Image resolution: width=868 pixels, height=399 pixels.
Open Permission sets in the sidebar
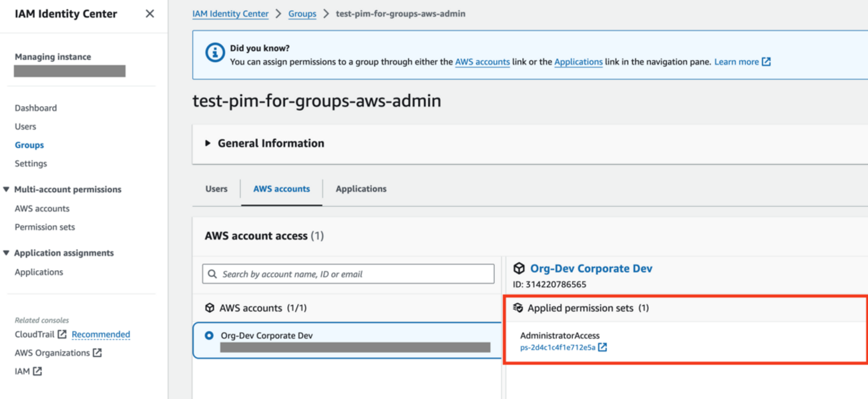click(45, 228)
